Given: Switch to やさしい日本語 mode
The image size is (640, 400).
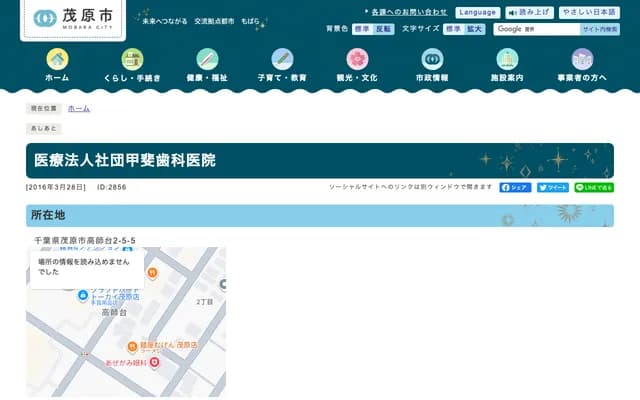Looking at the screenshot, I should (x=589, y=12).
